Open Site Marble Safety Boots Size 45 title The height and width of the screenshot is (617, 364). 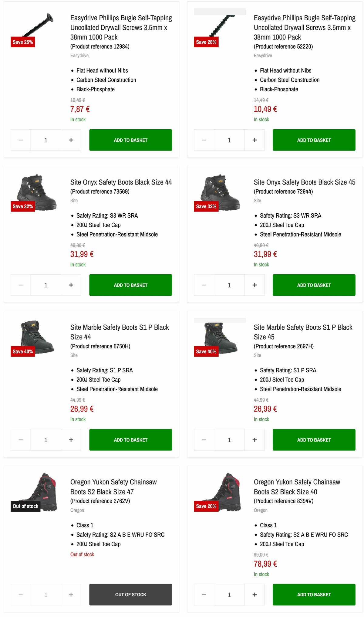pos(303,332)
